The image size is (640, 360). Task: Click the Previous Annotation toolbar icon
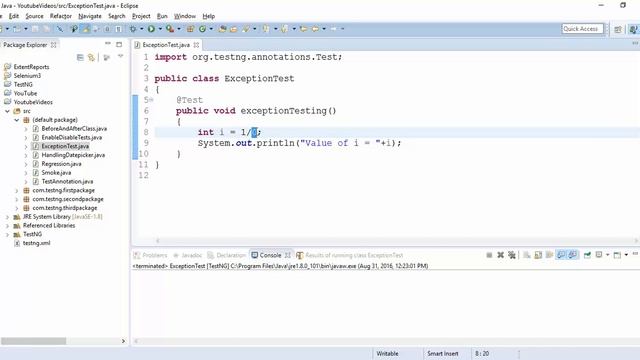[285, 29]
